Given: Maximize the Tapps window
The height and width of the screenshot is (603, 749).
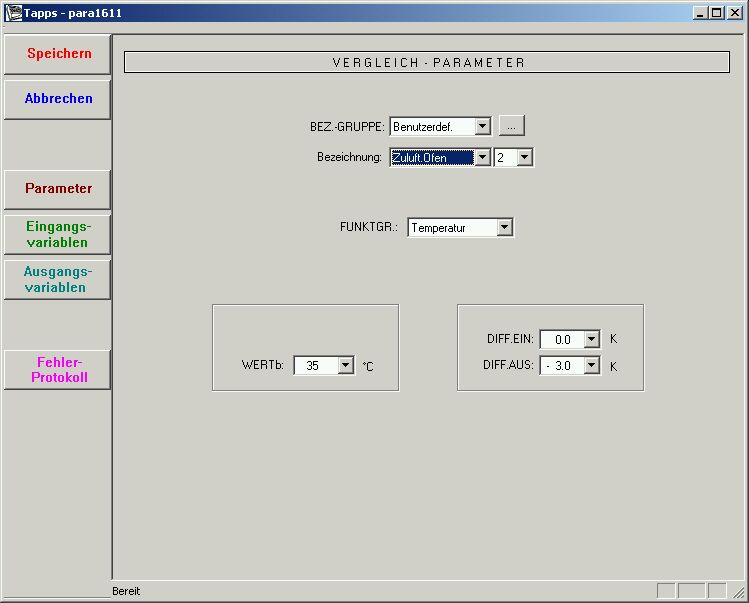Looking at the screenshot, I should [x=716, y=12].
